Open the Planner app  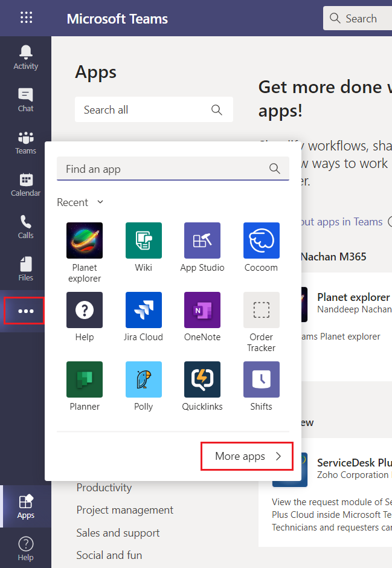85,379
